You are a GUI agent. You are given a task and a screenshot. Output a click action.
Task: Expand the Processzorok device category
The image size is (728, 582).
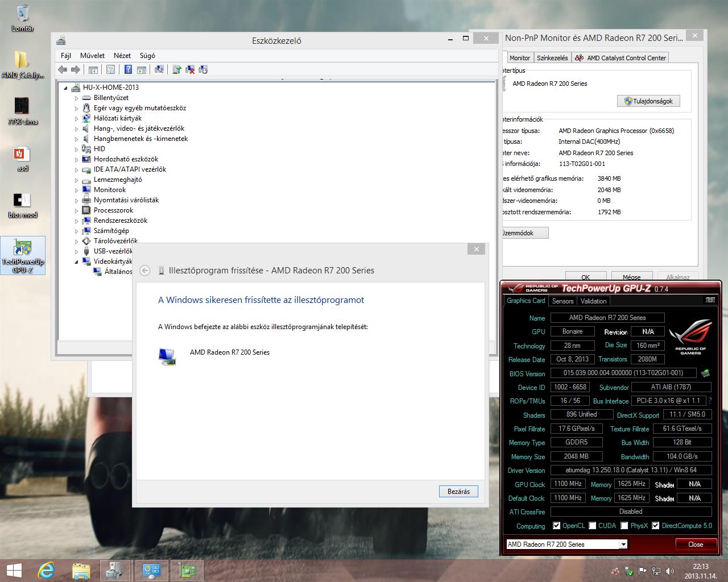click(x=76, y=210)
